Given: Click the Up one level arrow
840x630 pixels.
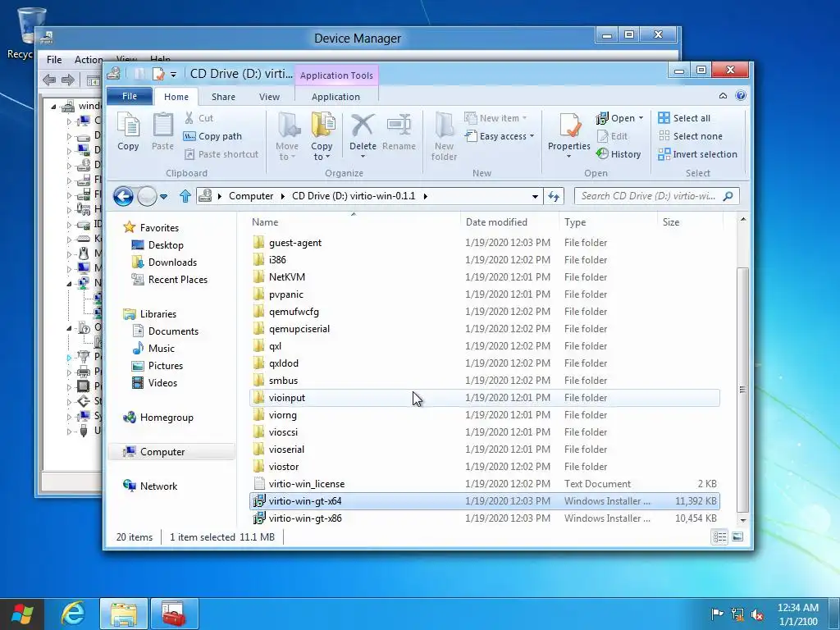Looking at the screenshot, I should (185, 196).
